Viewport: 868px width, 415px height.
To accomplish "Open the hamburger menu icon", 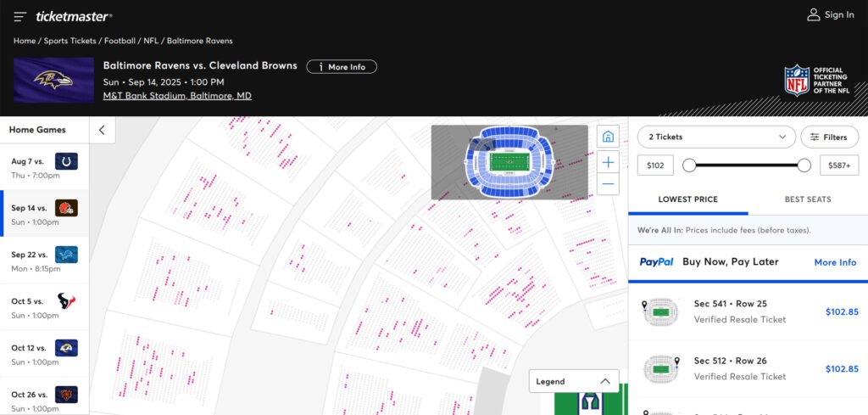I will point(20,16).
